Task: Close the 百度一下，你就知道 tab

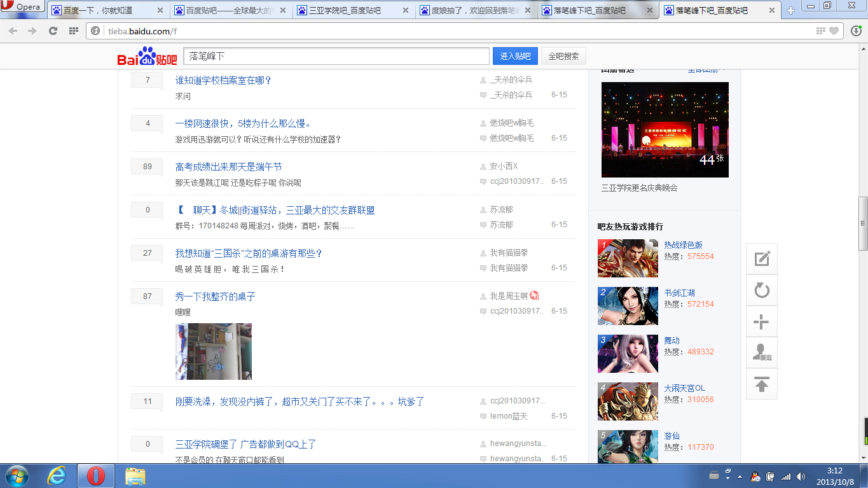Action: [160, 11]
